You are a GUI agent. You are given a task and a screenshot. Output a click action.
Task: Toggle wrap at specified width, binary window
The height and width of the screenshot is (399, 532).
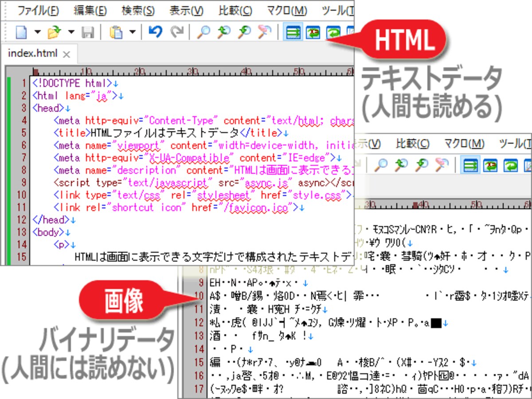point(491,165)
